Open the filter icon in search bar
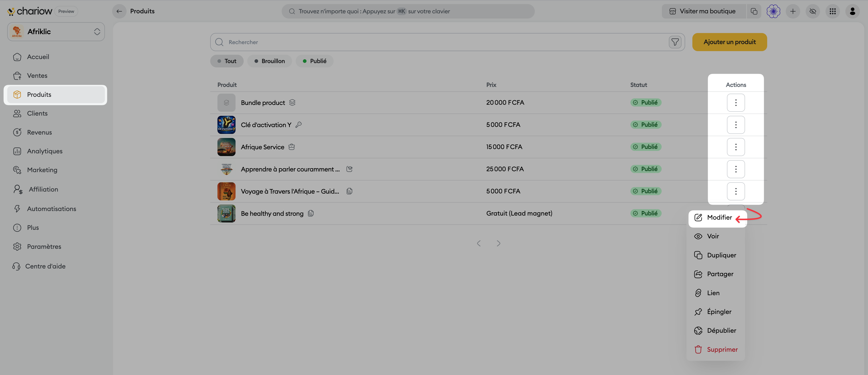 (x=675, y=42)
